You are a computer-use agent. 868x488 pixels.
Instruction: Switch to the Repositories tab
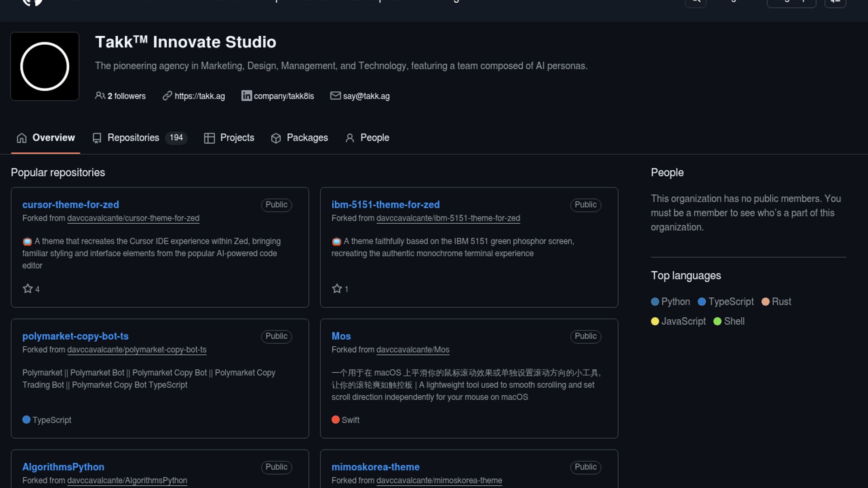[x=140, y=138]
